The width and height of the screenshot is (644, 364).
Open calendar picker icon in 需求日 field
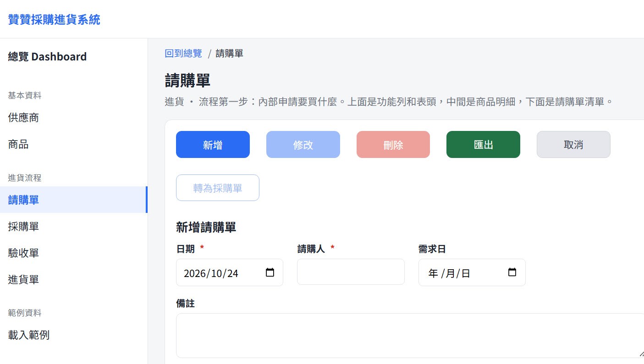point(512,272)
